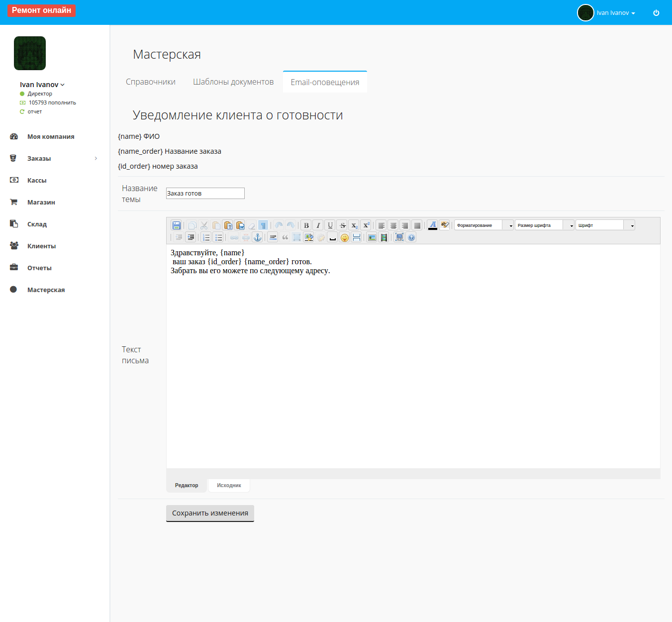Insert media with the film strip icon
The height and width of the screenshot is (622, 672).
click(384, 237)
